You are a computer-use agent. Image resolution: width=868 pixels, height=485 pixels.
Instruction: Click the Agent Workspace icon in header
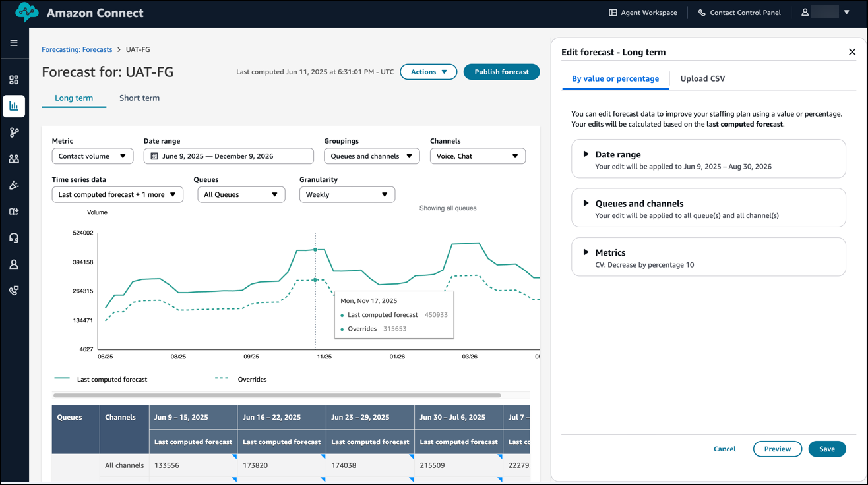click(x=613, y=13)
